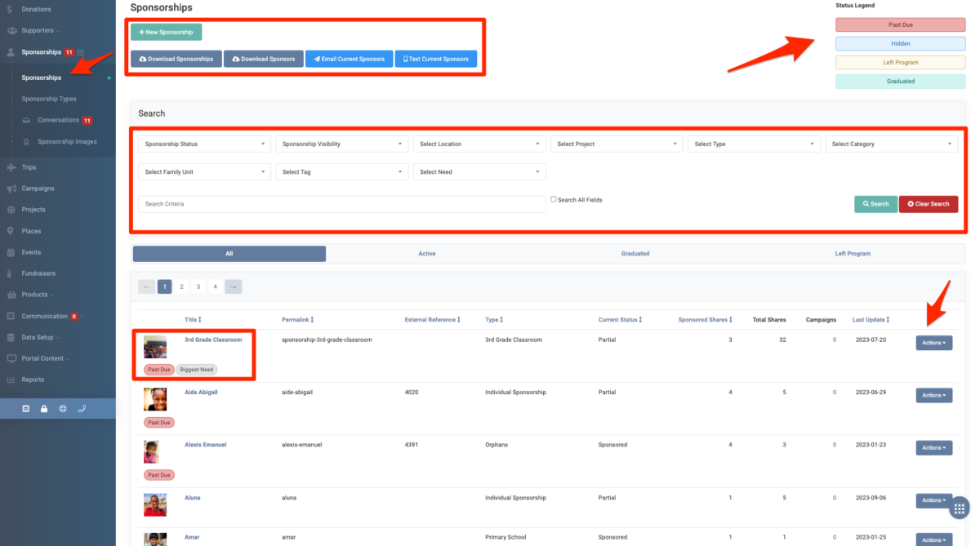
Task: Click the Past Due color swatch in Status Legend
Action: pyautogui.click(x=900, y=25)
